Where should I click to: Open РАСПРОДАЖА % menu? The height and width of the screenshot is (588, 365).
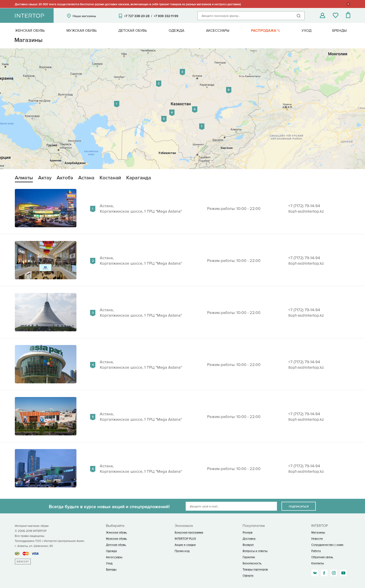(265, 30)
